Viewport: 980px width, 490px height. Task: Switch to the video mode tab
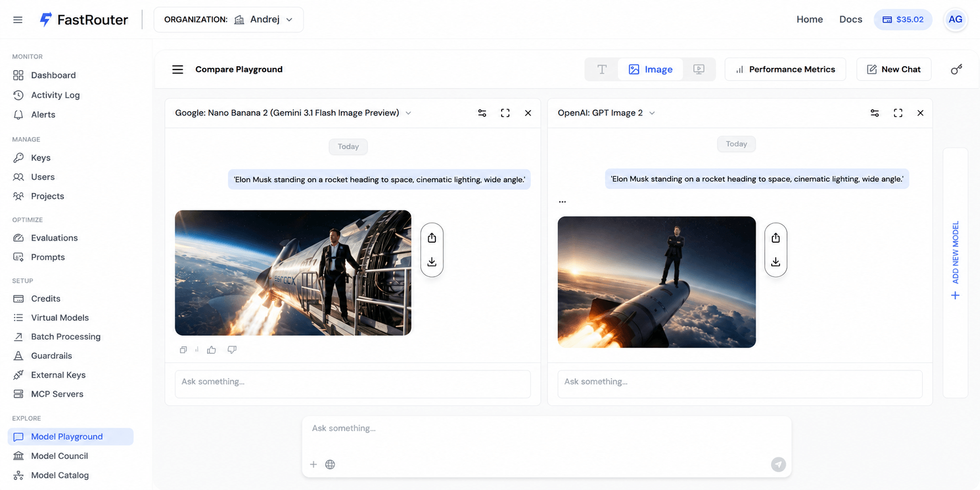[699, 69]
